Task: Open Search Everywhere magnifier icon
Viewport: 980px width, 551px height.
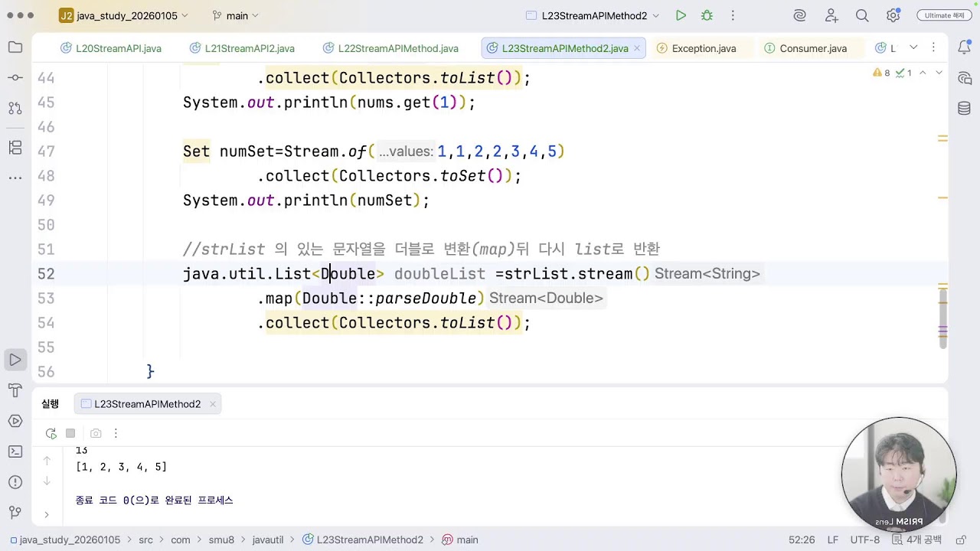Action: pos(862,15)
